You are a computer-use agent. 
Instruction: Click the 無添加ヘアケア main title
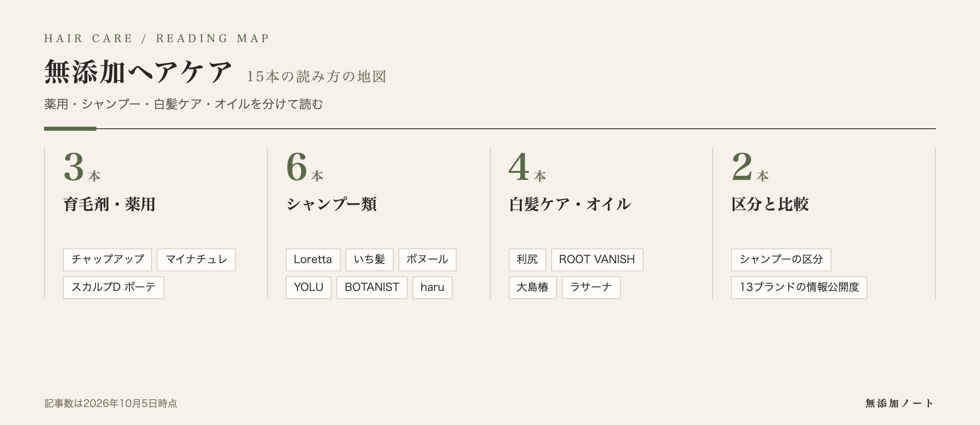tap(138, 72)
